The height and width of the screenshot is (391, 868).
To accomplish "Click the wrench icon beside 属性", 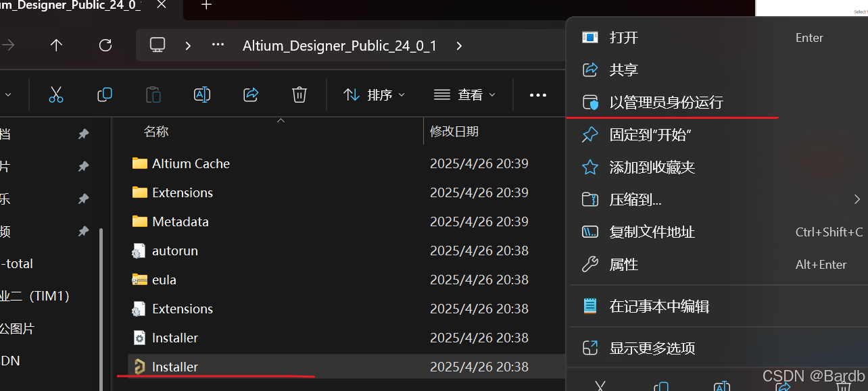I will 590,265.
